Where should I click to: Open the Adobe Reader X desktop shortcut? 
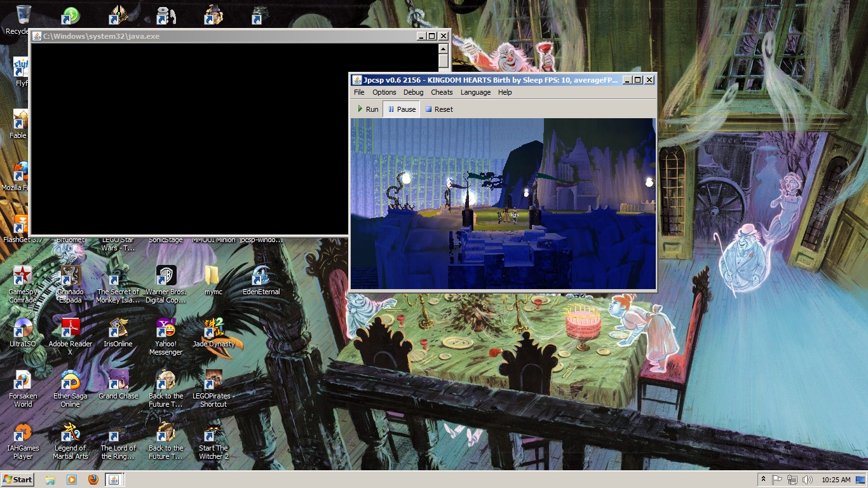click(x=71, y=329)
